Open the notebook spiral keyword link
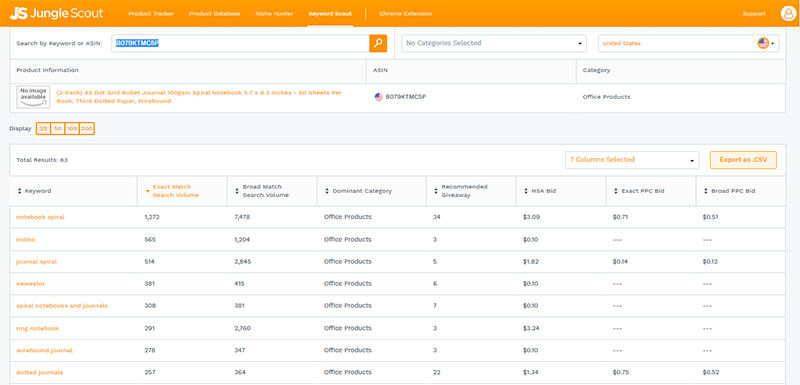Screen dimensions: 800x385 click(x=40, y=217)
